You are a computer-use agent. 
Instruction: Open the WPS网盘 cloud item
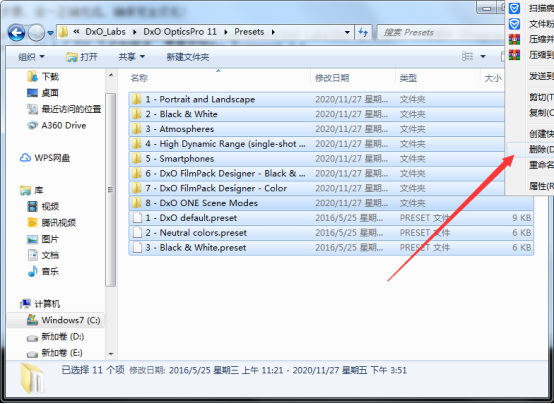point(45,158)
